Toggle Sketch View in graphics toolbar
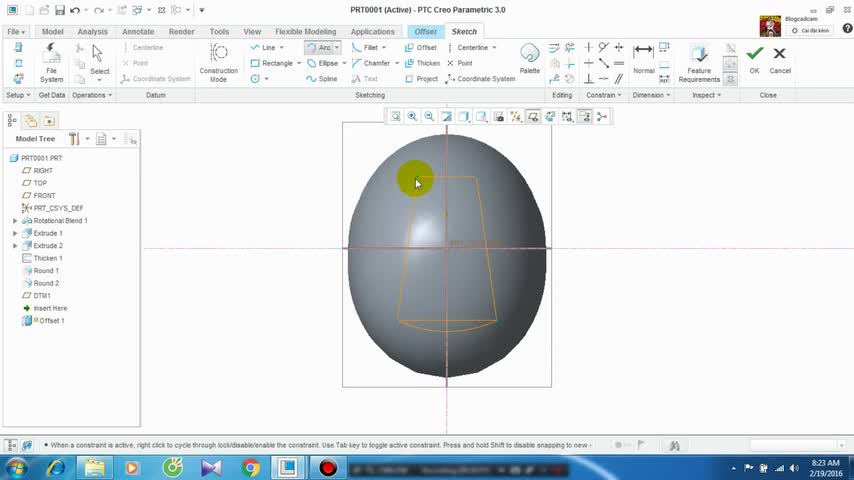 [550, 117]
